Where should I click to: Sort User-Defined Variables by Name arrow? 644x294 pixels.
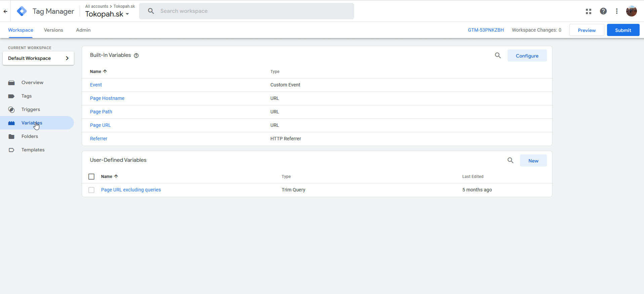click(x=116, y=176)
